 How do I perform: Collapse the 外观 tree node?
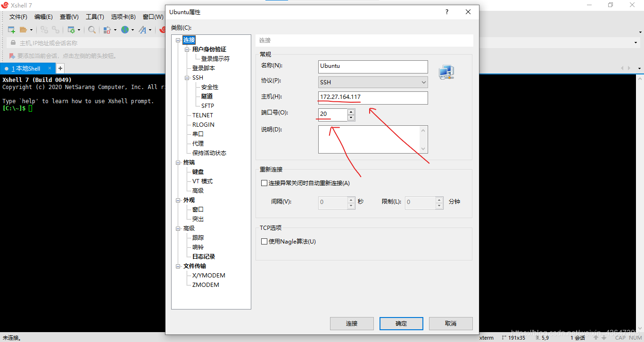(x=178, y=200)
